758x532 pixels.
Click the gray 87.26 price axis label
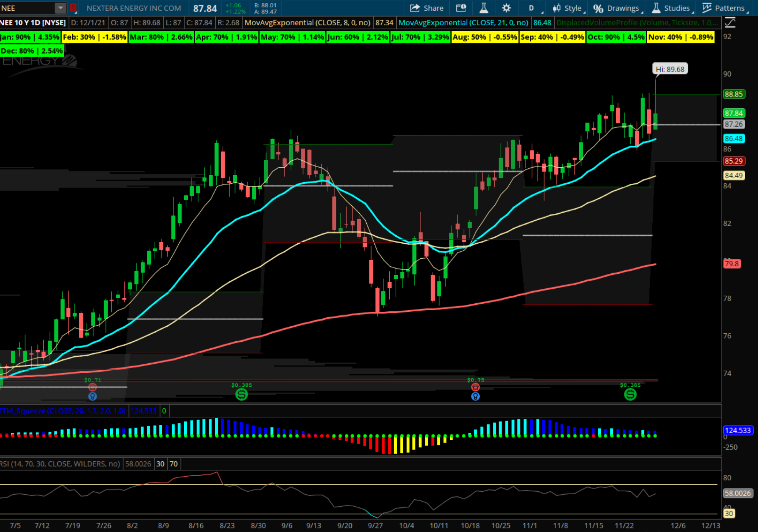point(733,124)
